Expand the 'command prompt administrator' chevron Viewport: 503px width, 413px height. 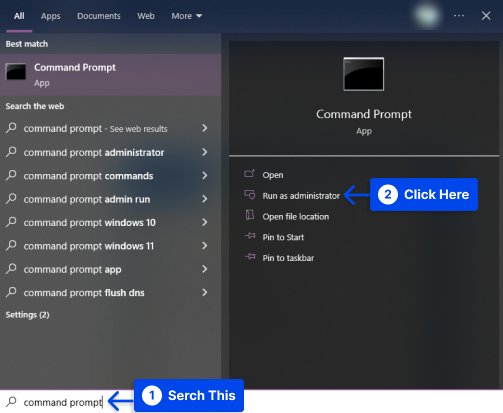point(205,152)
